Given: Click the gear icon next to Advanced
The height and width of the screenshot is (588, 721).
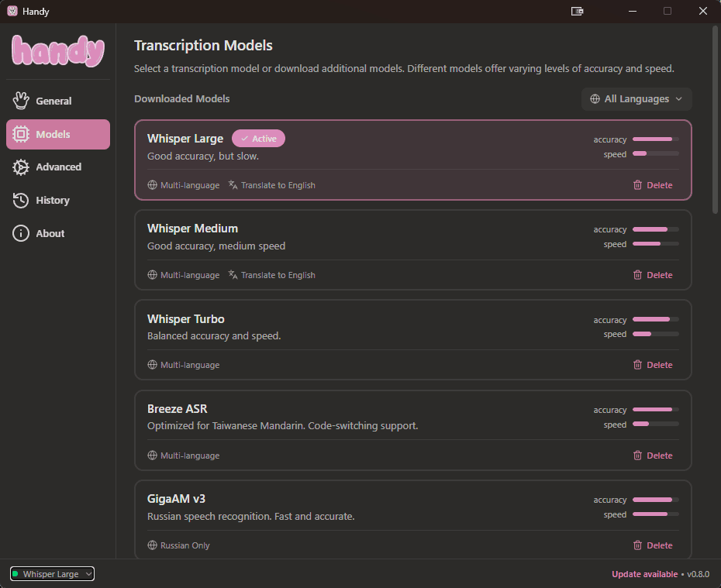Looking at the screenshot, I should coord(21,167).
